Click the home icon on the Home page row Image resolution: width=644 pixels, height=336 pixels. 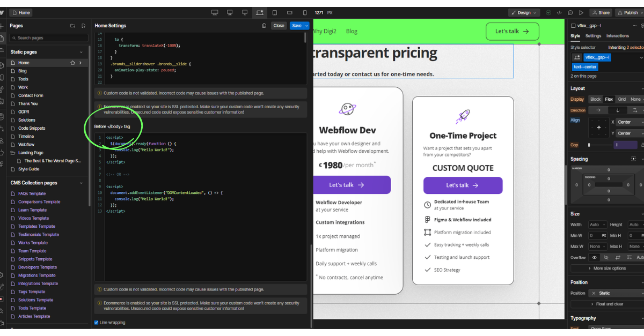coord(72,63)
